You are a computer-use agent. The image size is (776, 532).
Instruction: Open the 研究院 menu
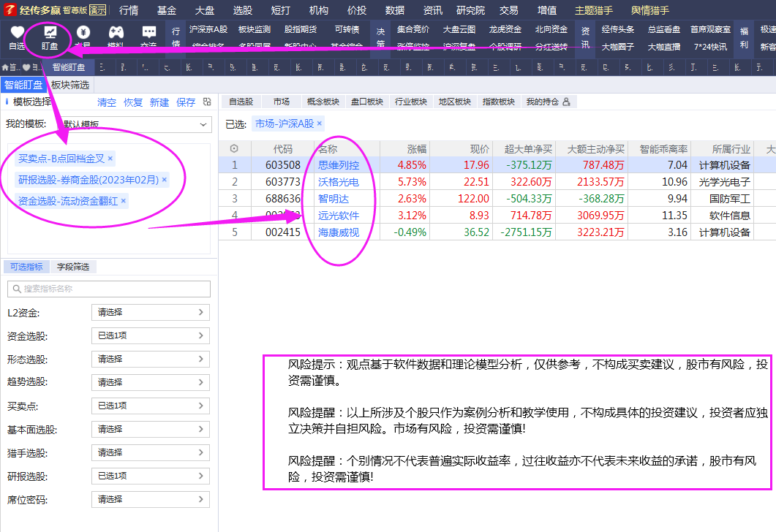pyautogui.click(x=470, y=10)
